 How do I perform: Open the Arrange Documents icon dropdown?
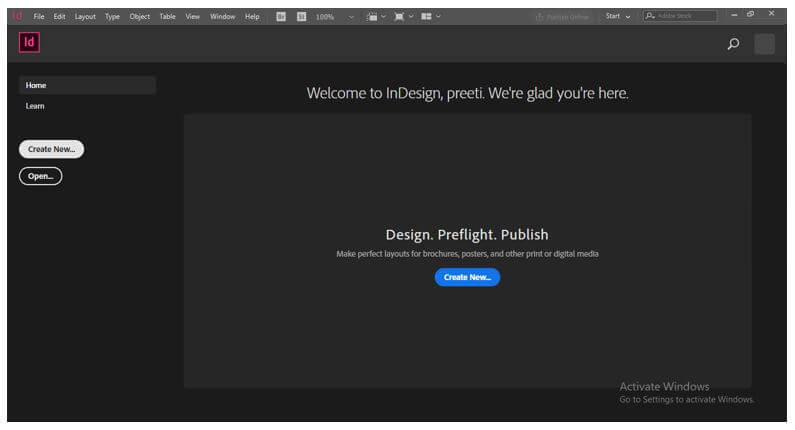click(431, 17)
